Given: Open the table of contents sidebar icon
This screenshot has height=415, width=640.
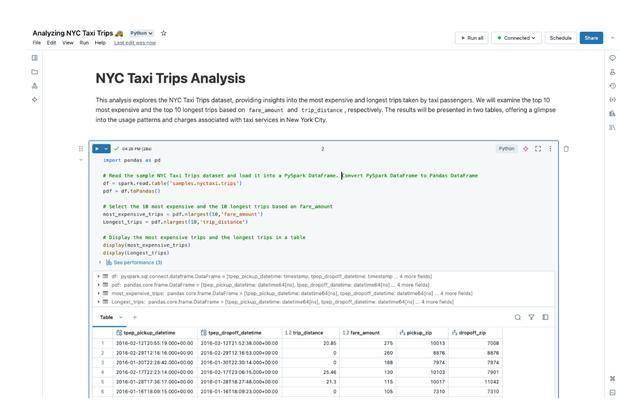Looking at the screenshot, I should (x=35, y=58).
